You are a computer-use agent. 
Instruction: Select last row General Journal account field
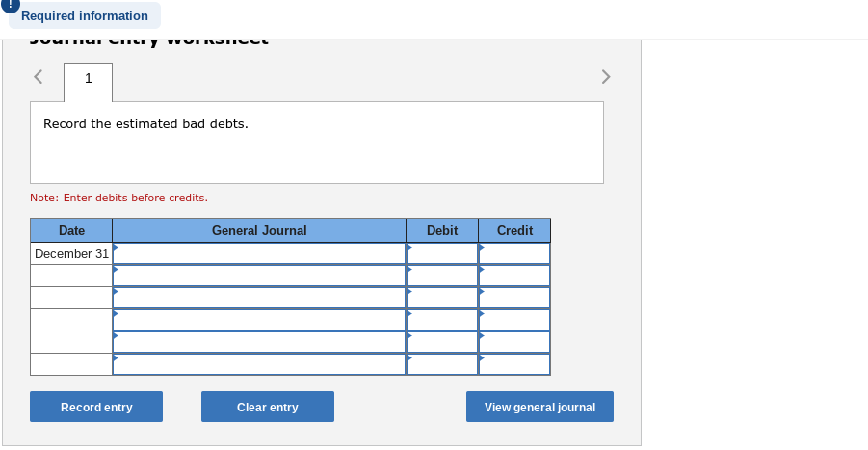click(x=259, y=364)
